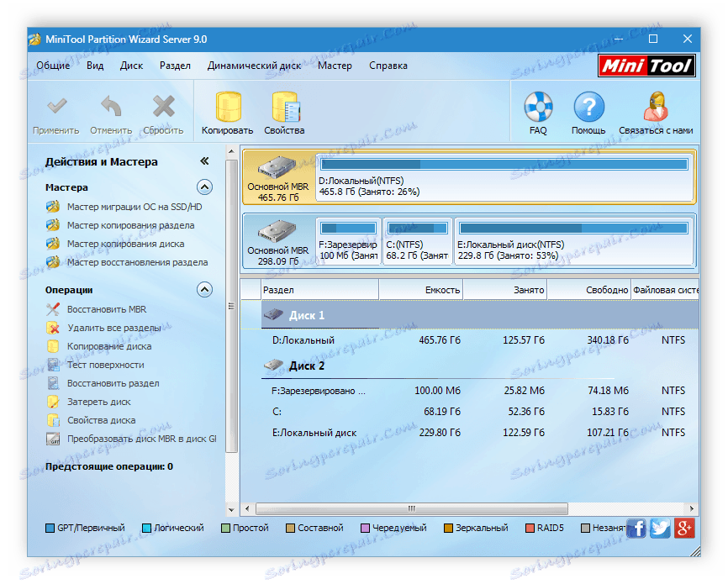Open the Помощь question mark icon
728x584 pixels.
pyautogui.click(x=588, y=107)
